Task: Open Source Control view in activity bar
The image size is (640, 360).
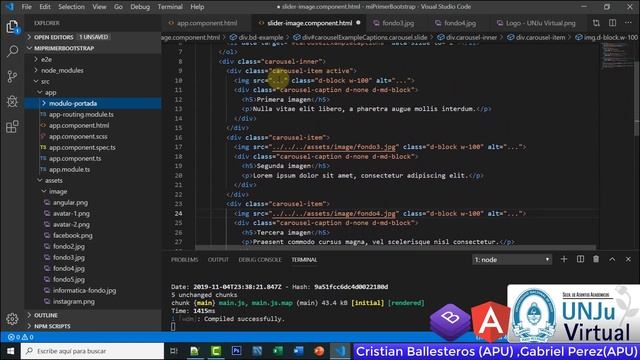Action: [x=12, y=76]
